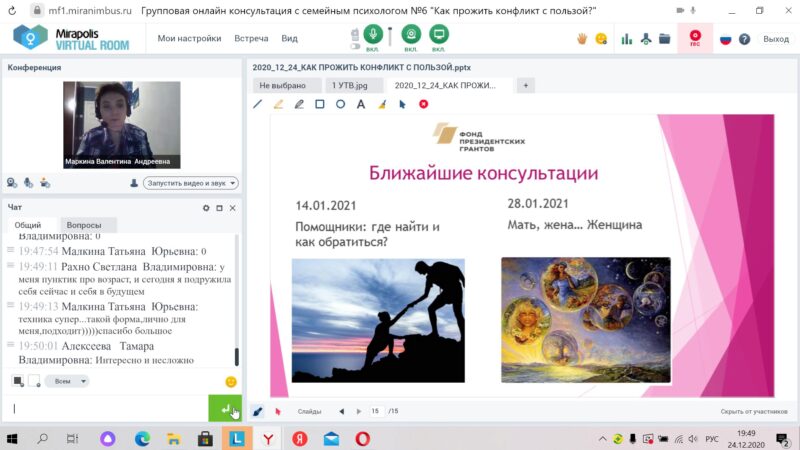Open the Вид menu
Image resolution: width=800 pixels, height=450 pixels.
[289, 38]
